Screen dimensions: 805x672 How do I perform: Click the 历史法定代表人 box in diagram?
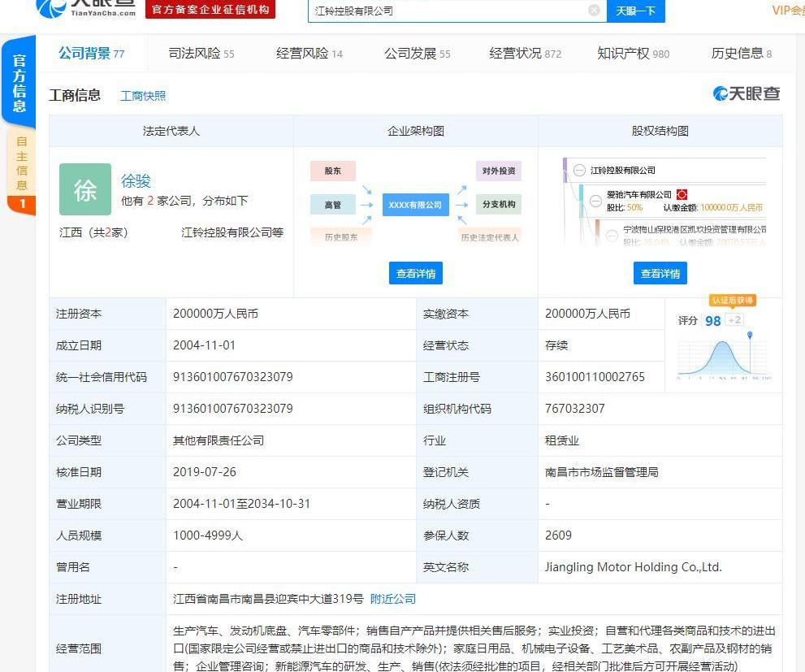tap(490, 237)
